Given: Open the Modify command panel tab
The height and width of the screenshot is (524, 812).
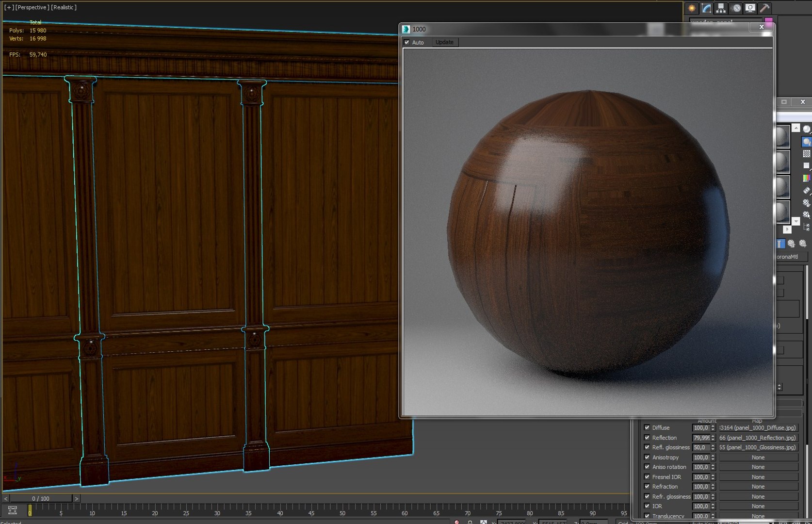Looking at the screenshot, I should [x=706, y=8].
